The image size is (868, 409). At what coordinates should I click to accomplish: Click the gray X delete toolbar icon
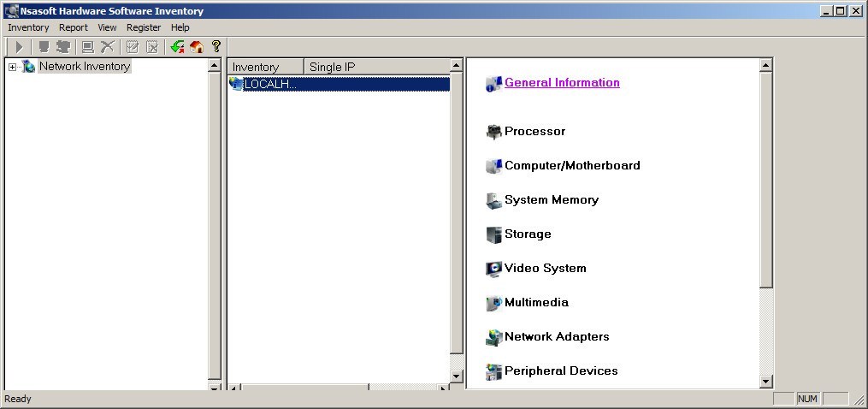click(x=108, y=47)
